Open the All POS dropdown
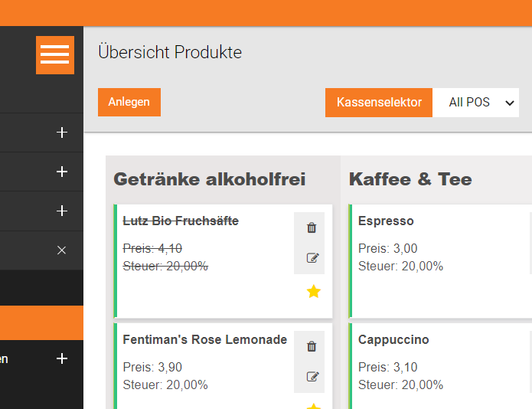532x409 pixels. (x=475, y=103)
